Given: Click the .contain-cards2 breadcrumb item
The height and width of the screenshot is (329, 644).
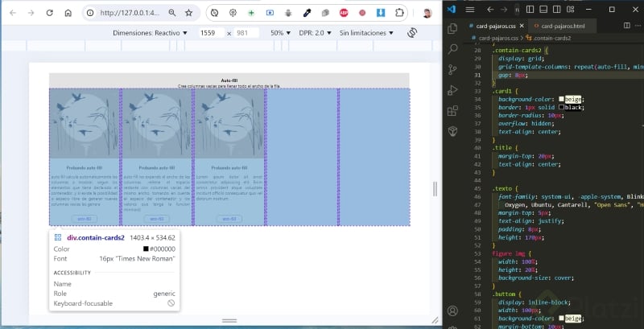Looking at the screenshot, I should [551, 38].
